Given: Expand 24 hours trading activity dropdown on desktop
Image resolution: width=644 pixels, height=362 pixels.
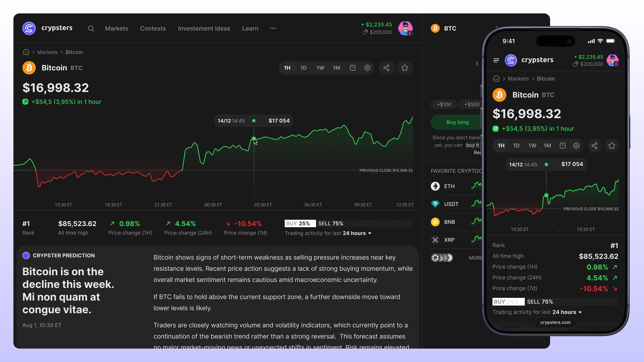Looking at the screenshot, I should click(357, 233).
